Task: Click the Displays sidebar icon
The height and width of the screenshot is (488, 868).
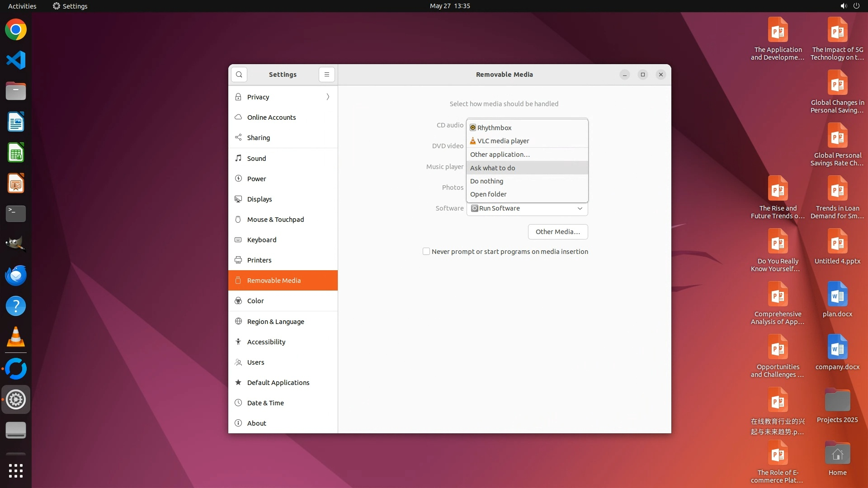Action: [238, 199]
